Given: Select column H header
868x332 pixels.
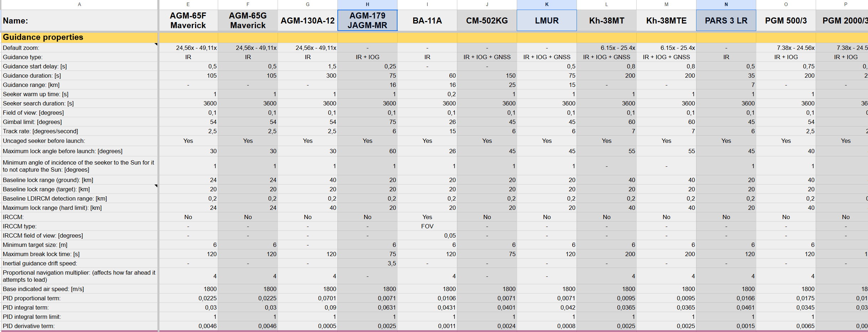Looking at the screenshot, I should [367, 4].
